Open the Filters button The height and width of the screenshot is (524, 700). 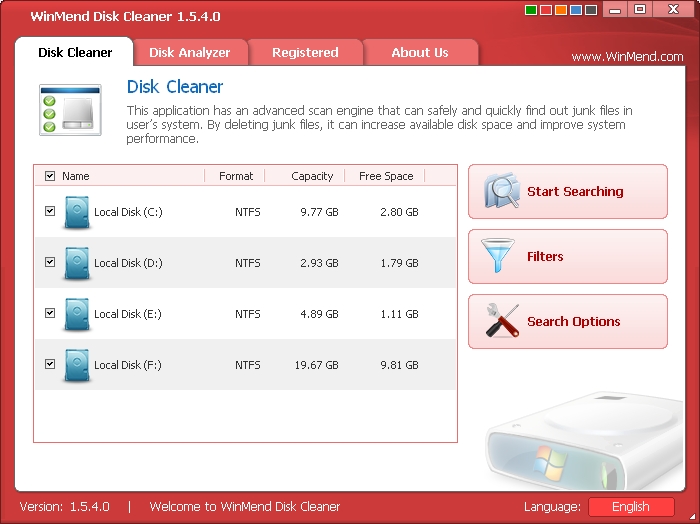(568, 257)
